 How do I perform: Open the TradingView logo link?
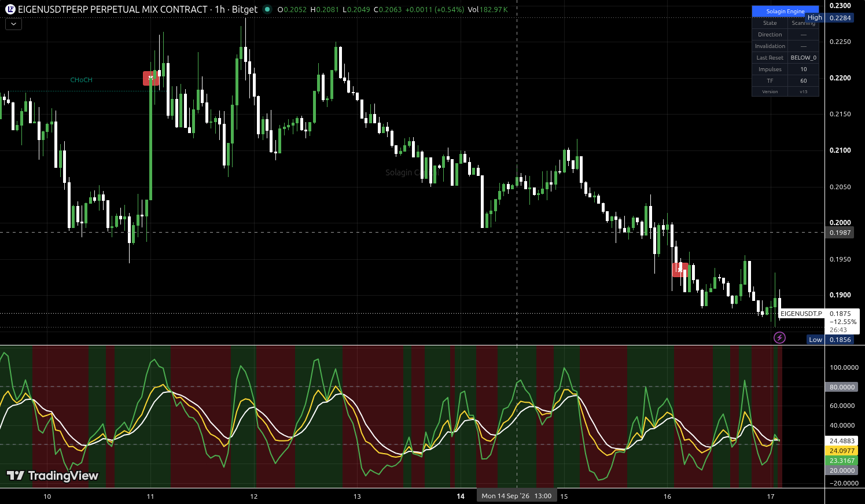(x=53, y=476)
